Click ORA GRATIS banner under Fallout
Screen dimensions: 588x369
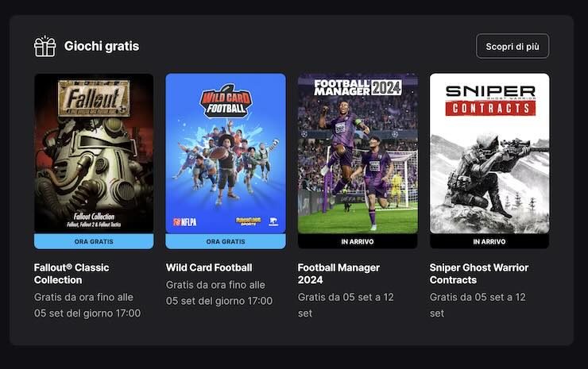pyautogui.click(x=94, y=241)
